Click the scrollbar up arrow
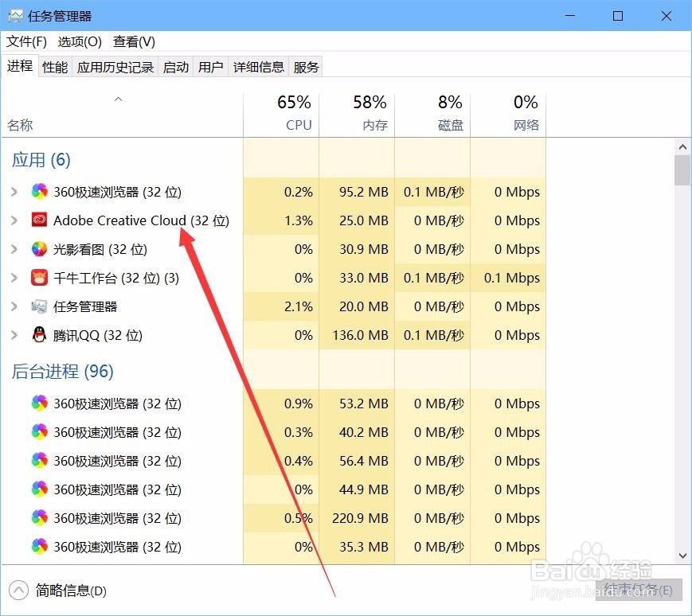 coord(682,146)
